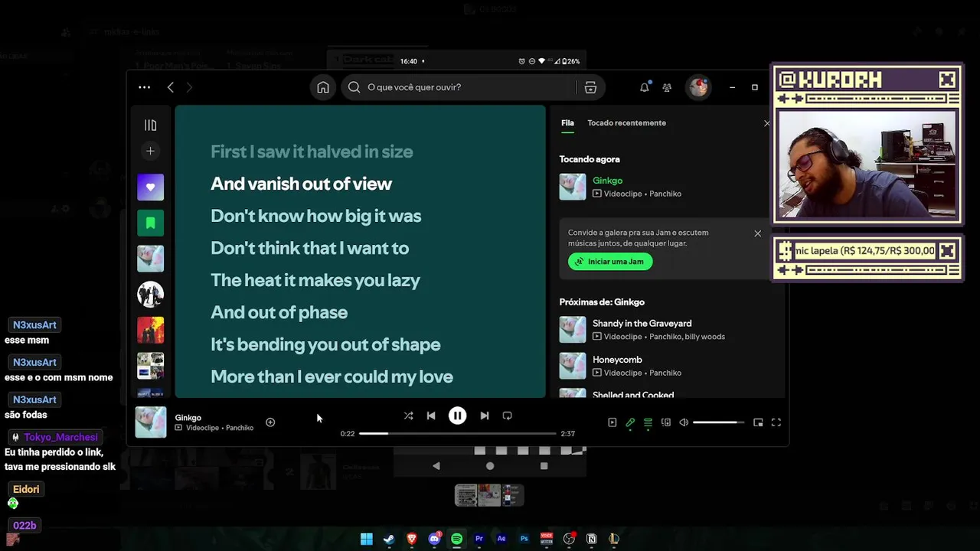
Task: Open the red-orange album sidebar thumbnail
Action: click(x=150, y=331)
